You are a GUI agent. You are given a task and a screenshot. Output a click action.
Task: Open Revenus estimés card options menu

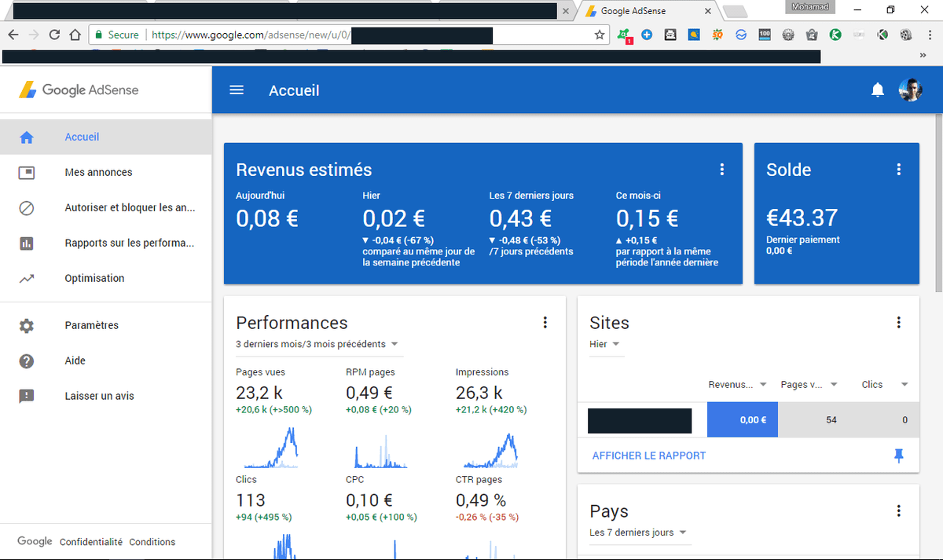click(x=721, y=170)
